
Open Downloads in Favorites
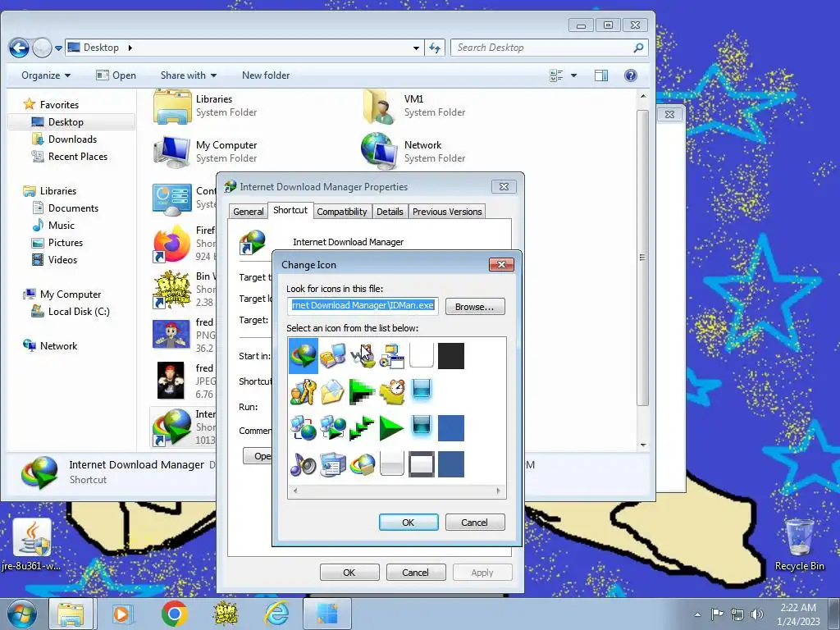(72, 139)
